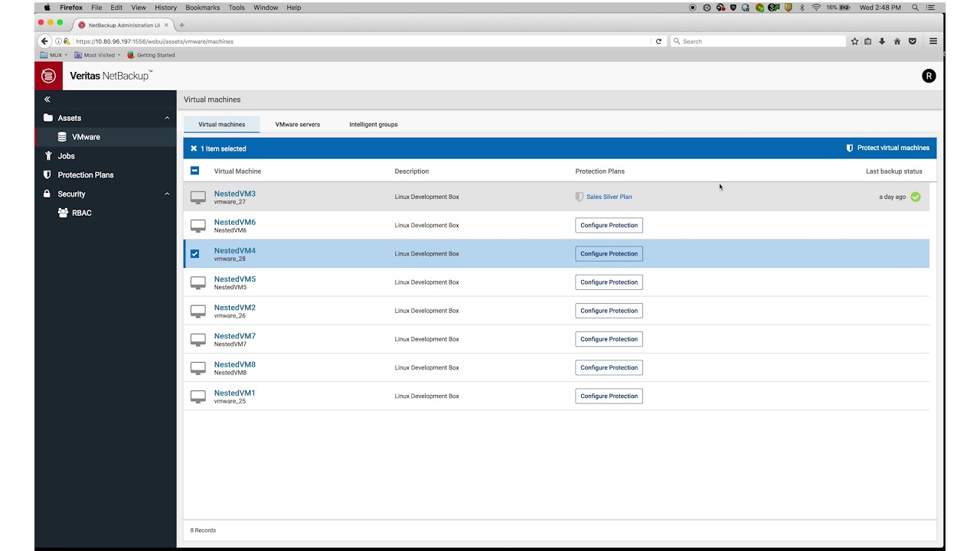Screen dimensions: 980x551
Task: Click the Jobs running figure icon
Action: click(x=48, y=156)
